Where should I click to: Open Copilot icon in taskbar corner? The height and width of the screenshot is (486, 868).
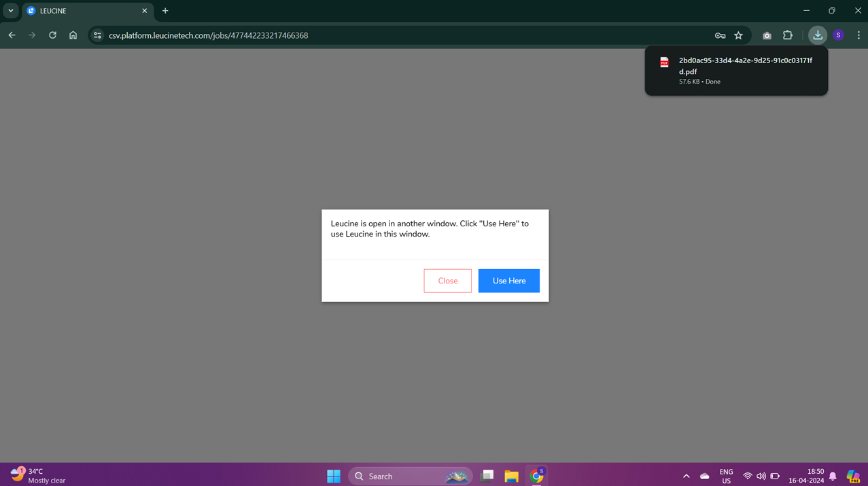coord(853,476)
